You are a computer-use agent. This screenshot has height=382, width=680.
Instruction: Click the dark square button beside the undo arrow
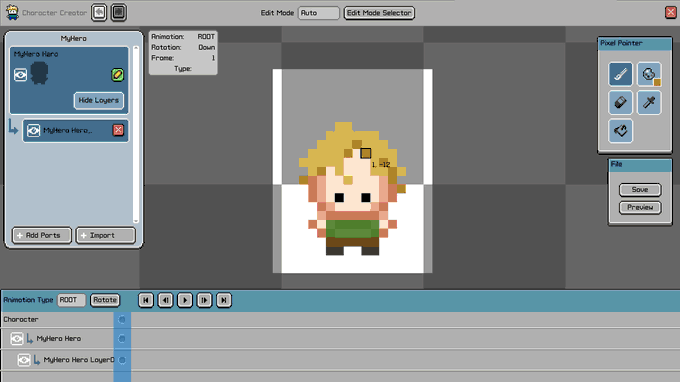pos(118,13)
